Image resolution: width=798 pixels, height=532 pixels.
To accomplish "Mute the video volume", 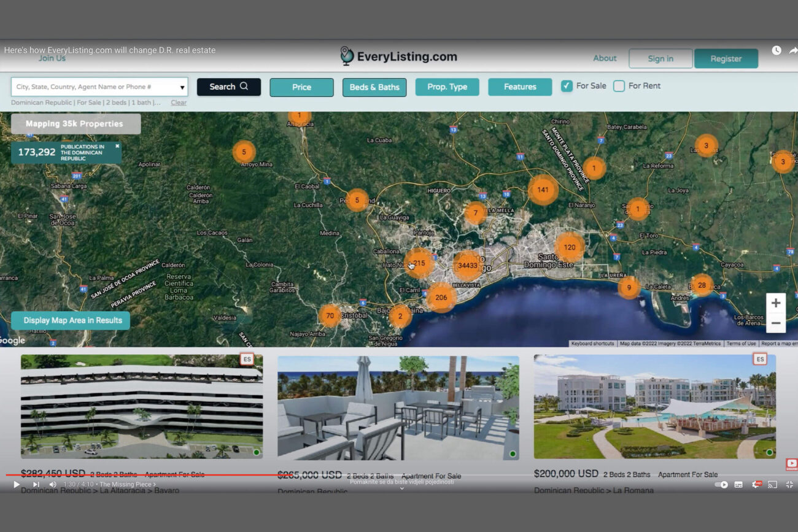I will [53, 485].
